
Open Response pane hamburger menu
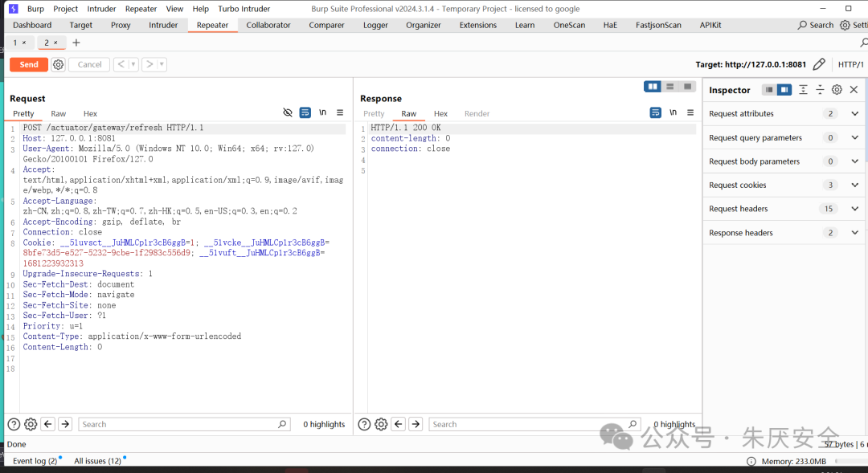click(690, 112)
